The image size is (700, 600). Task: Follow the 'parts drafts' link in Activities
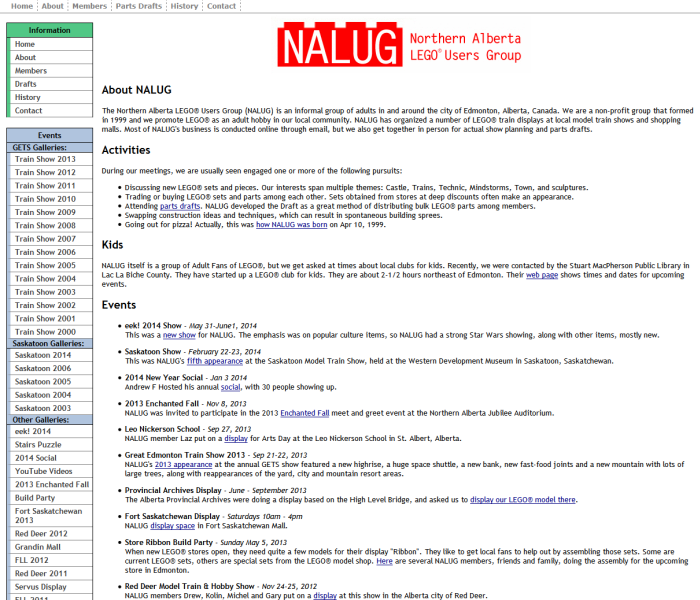(x=180, y=206)
